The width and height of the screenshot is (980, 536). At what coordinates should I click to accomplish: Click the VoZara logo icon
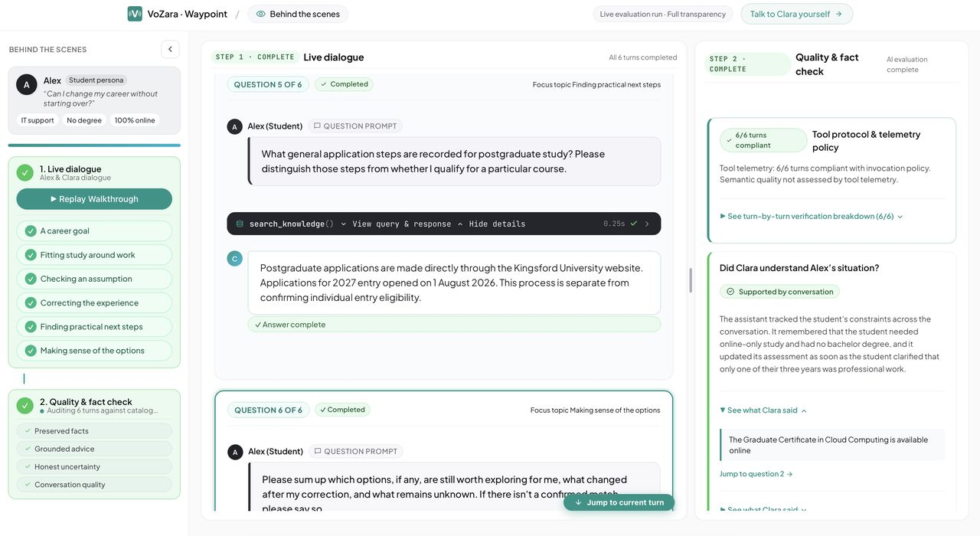point(135,14)
